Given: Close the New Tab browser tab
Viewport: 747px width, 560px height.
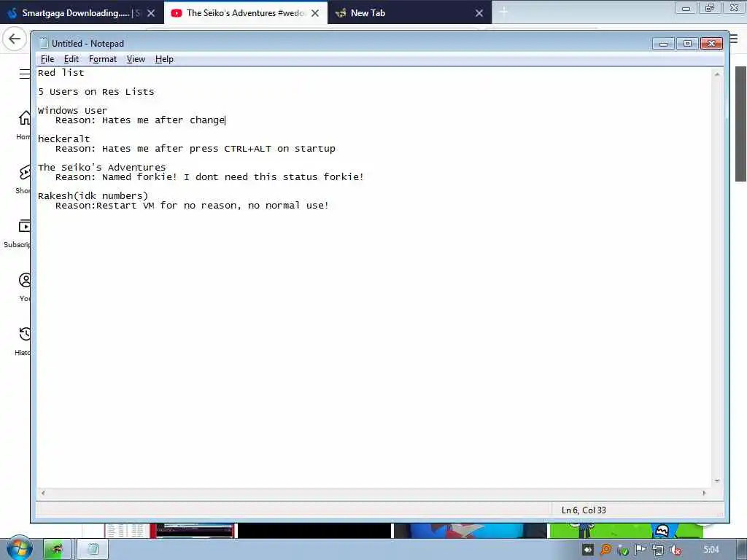Looking at the screenshot, I should click(479, 13).
